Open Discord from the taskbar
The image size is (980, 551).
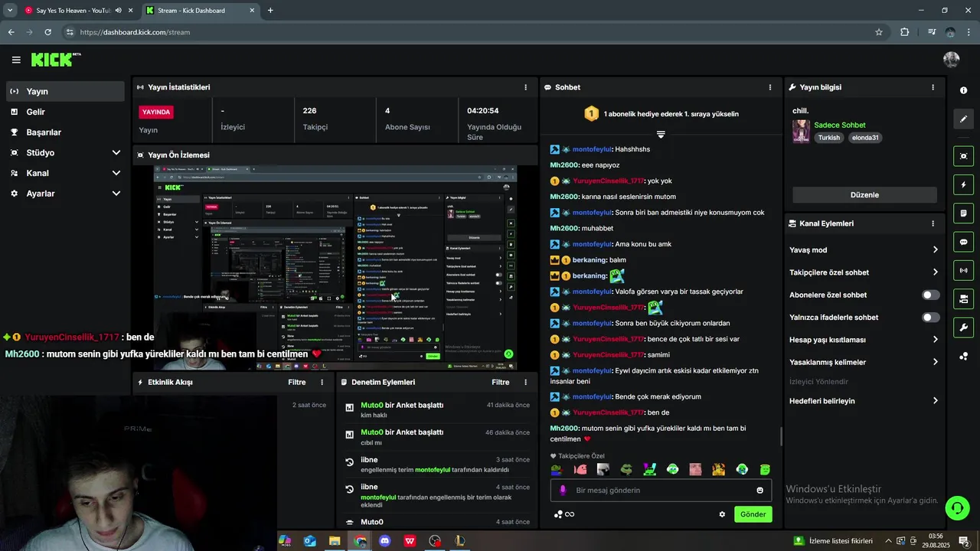coord(385,541)
